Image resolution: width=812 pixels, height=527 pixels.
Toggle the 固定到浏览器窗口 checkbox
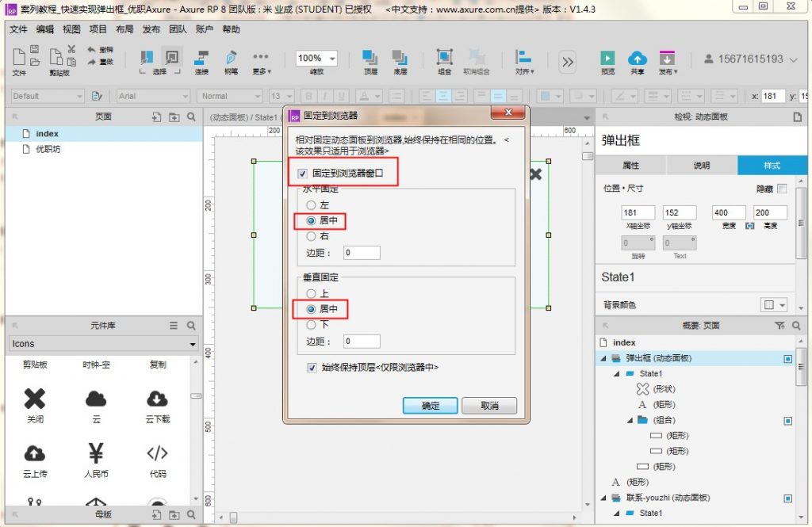click(x=302, y=174)
